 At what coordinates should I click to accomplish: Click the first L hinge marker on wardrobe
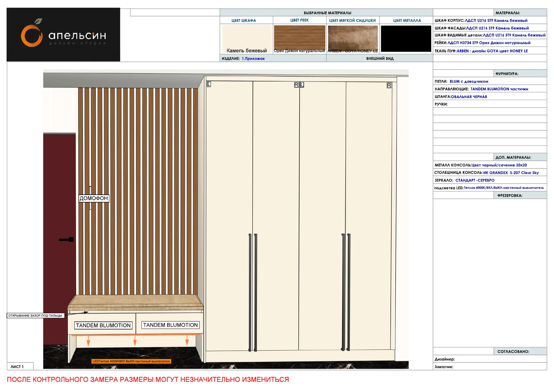209,84
